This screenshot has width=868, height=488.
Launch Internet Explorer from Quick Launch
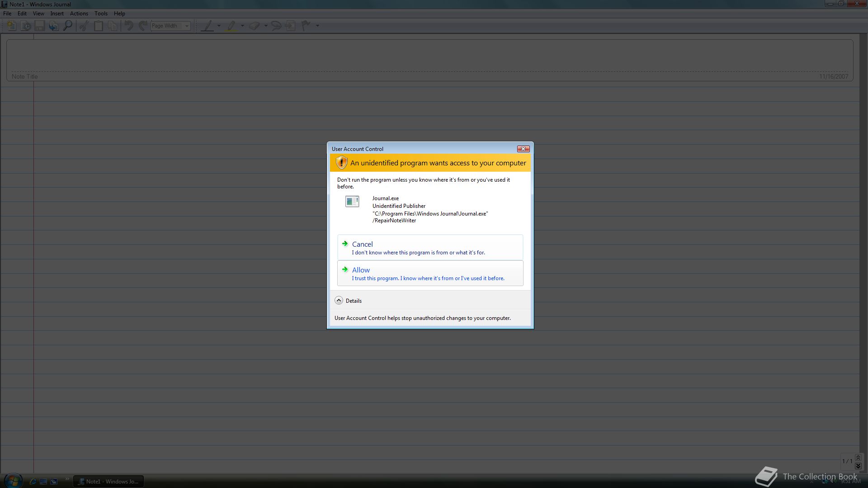coord(33,482)
